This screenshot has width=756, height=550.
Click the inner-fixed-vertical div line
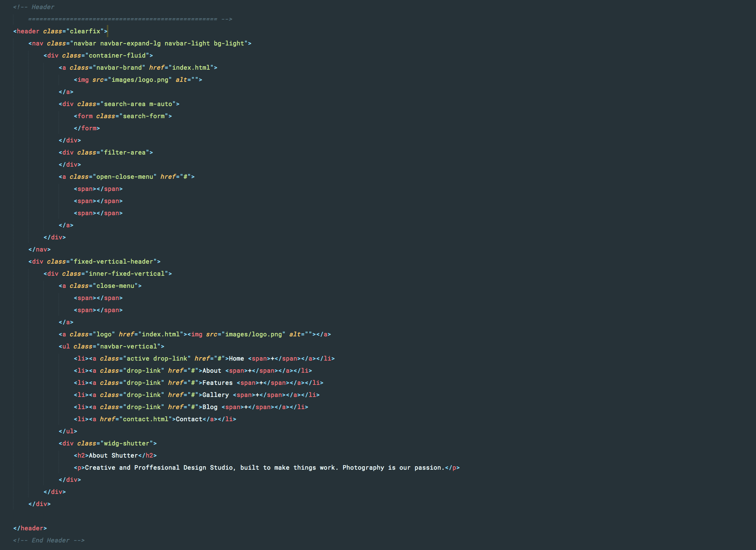(108, 273)
